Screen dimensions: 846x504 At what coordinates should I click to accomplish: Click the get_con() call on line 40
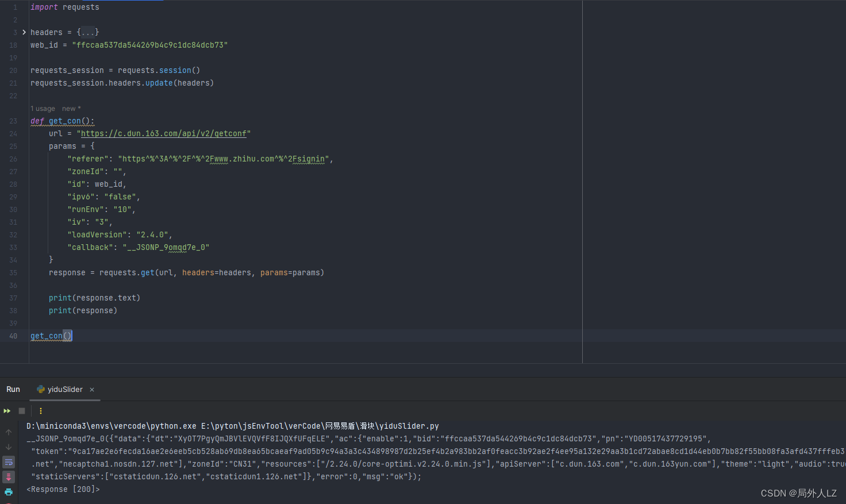click(51, 336)
